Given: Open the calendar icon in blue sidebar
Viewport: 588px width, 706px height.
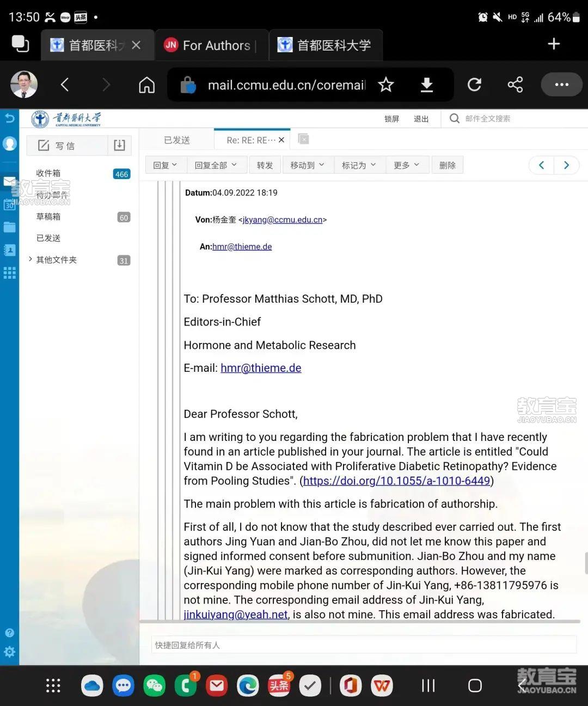Looking at the screenshot, I should (9, 205).
